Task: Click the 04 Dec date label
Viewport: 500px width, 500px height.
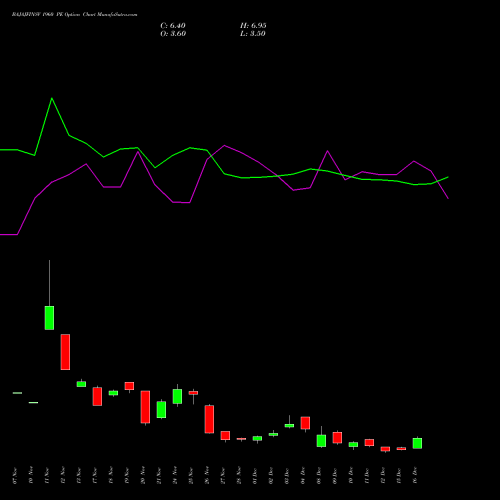Action: 303,476
